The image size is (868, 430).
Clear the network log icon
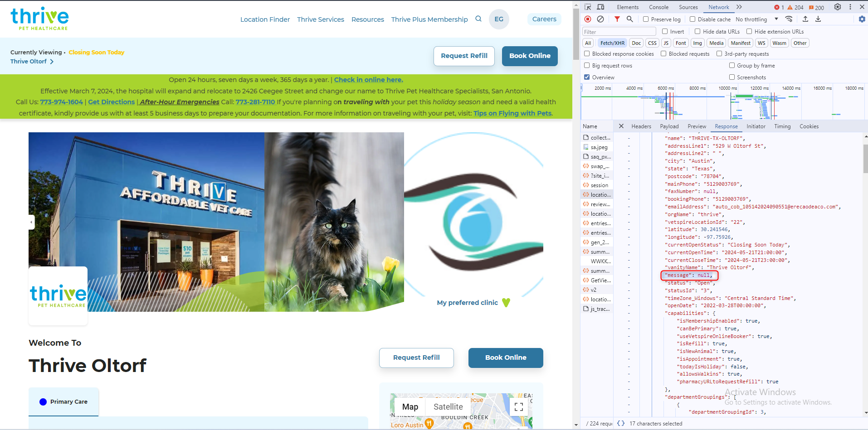pos(600,19)
